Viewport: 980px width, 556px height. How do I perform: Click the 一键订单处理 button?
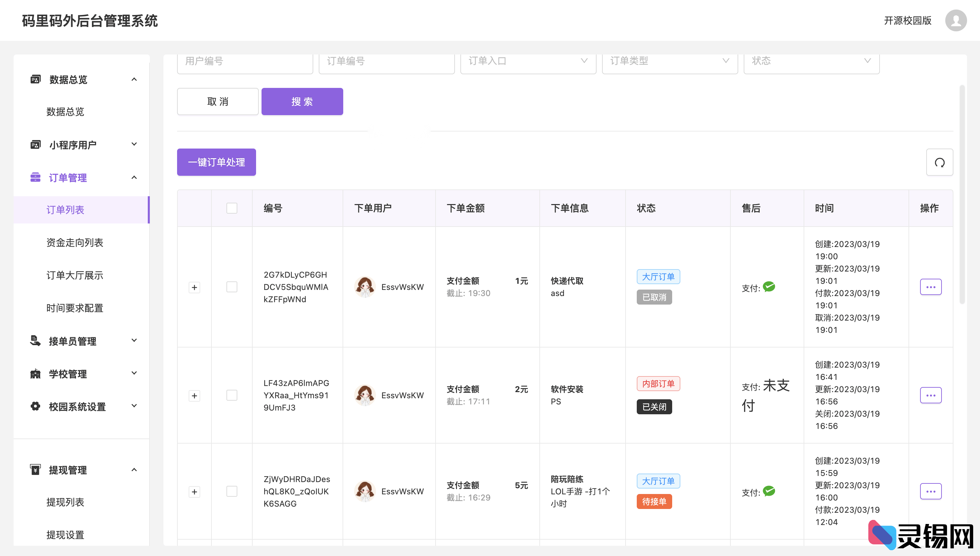[x=216, y=162]
